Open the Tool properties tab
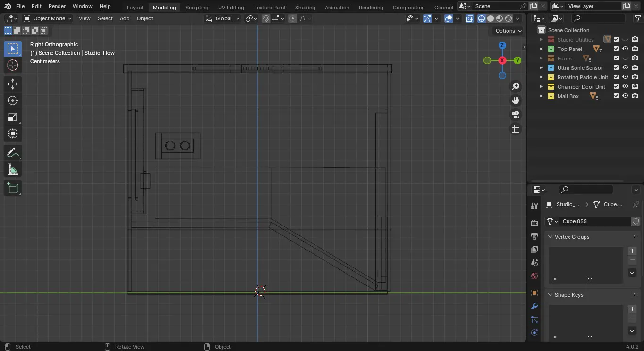Image resolution: width=644 pixels, height=351 pixels. (x=534, y=206)
